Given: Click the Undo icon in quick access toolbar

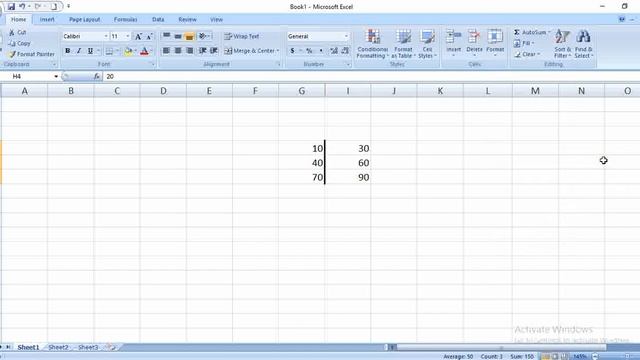Looking at the screenshot, I should [22, 7].
